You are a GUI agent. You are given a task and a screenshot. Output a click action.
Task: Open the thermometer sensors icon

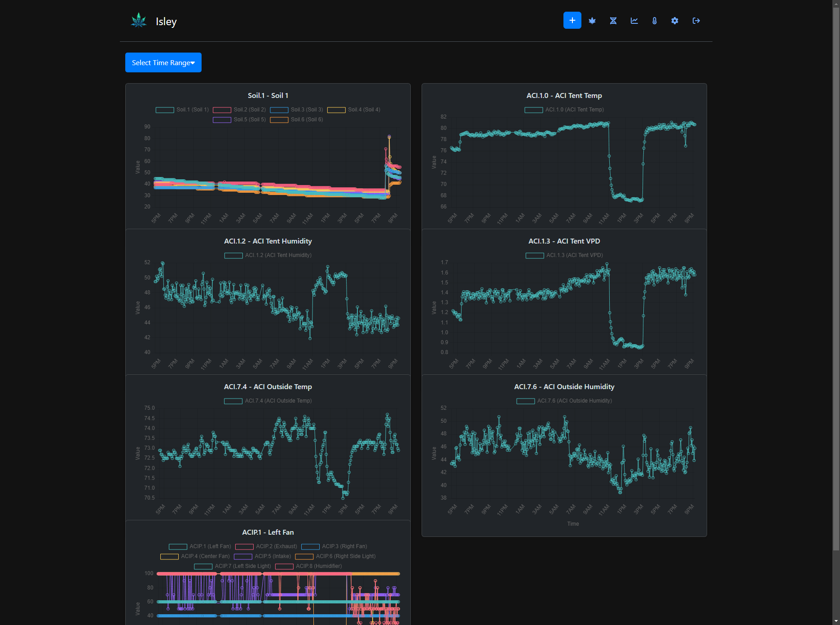pyautogui.click(x=654, y=21)
